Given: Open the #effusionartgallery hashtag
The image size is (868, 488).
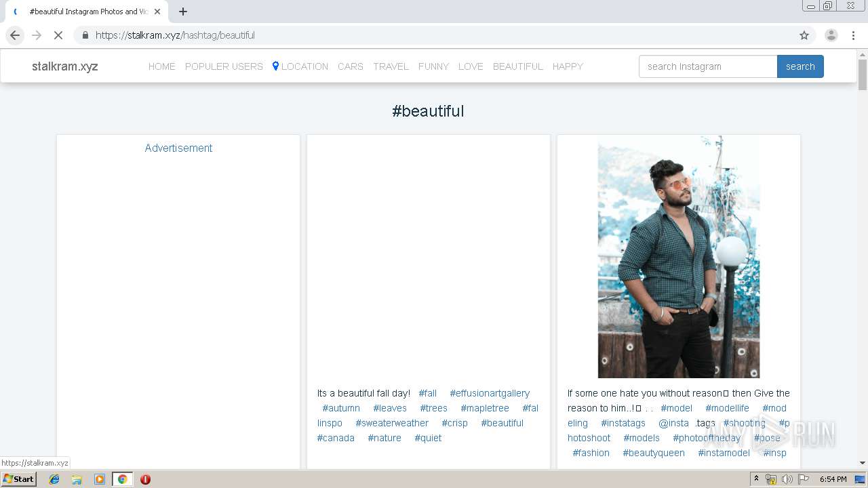Looking at the screenshot, I should [490, 393].
